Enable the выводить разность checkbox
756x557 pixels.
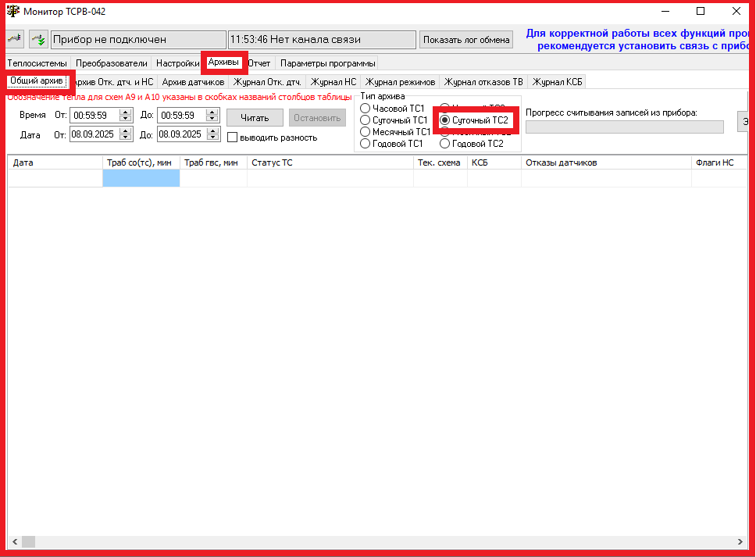pyautogui.click(x=233, y=137)
